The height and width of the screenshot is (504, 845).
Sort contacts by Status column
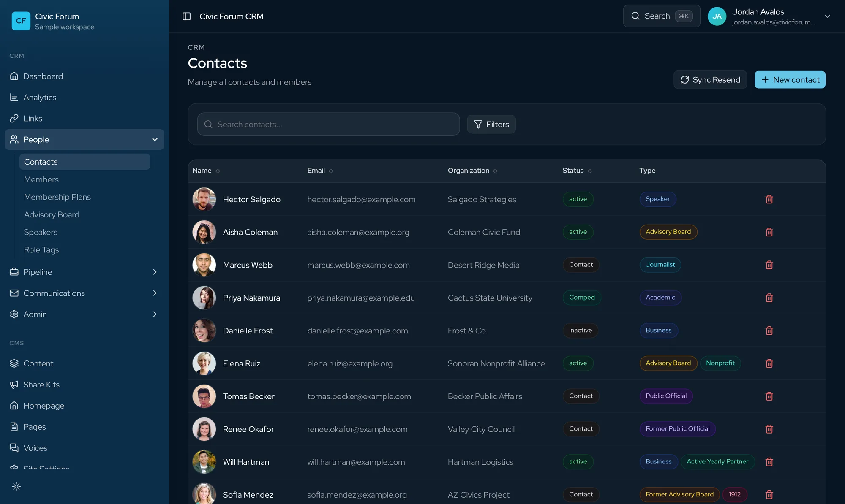(x=577, y=171)
